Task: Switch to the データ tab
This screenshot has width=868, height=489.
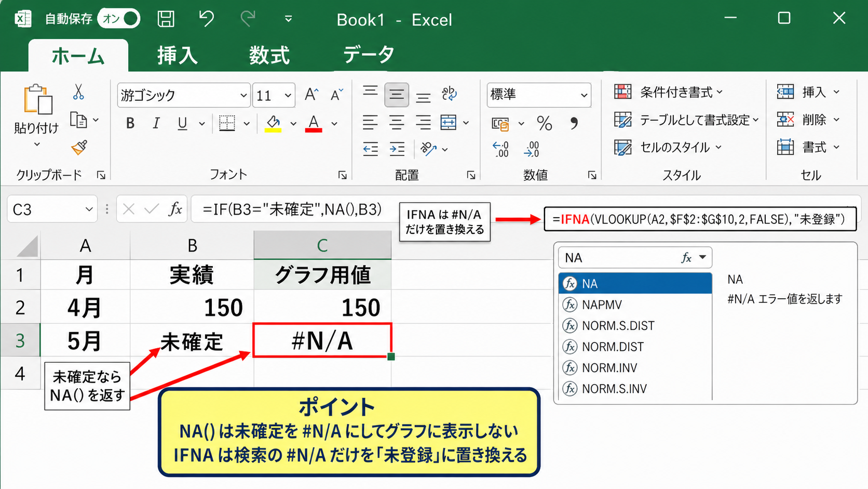Action: click(369, 54)
